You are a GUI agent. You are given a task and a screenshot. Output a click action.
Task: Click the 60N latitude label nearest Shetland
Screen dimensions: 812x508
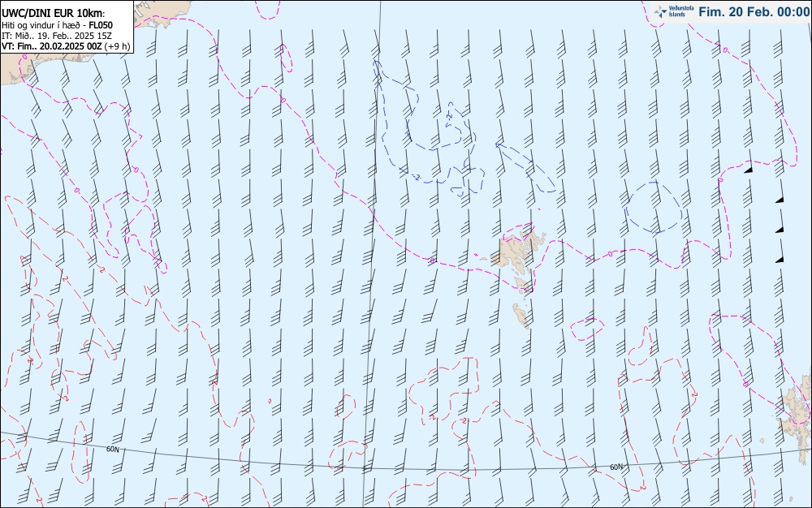tap(616, 467)
